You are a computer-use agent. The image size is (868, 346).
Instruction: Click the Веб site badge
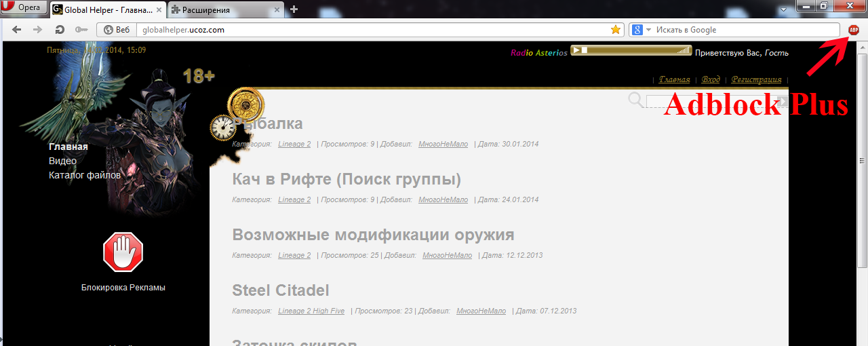[x=117, y=30]
